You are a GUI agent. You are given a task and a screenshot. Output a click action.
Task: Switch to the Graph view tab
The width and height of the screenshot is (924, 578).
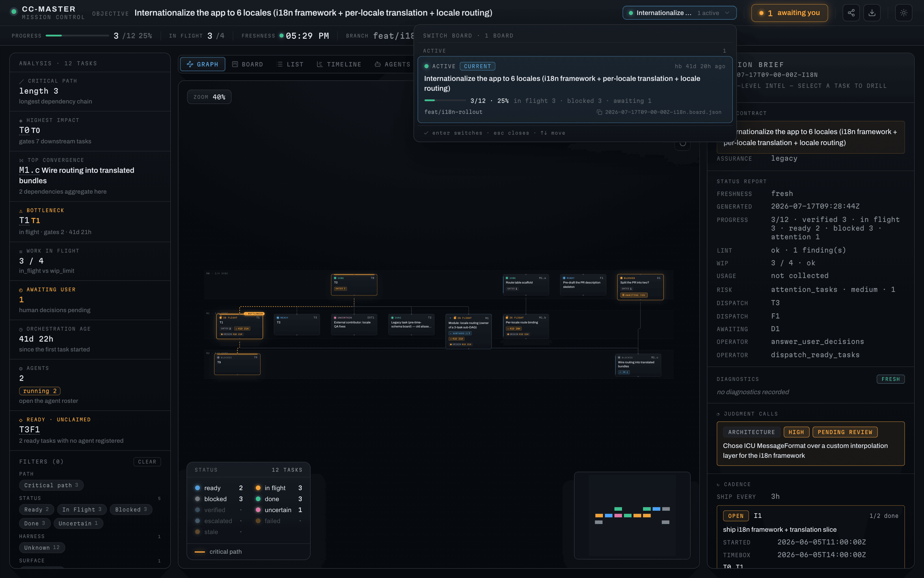(x=202, y=64)
